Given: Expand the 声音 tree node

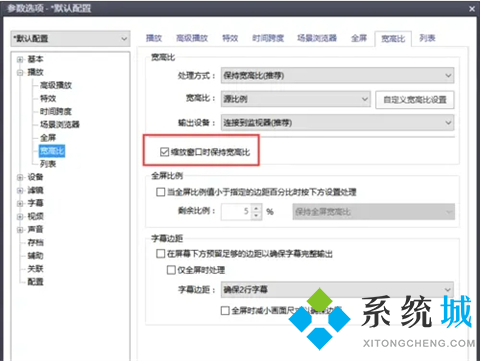Looking at the screenshot, I should click(x=20, y=230).
